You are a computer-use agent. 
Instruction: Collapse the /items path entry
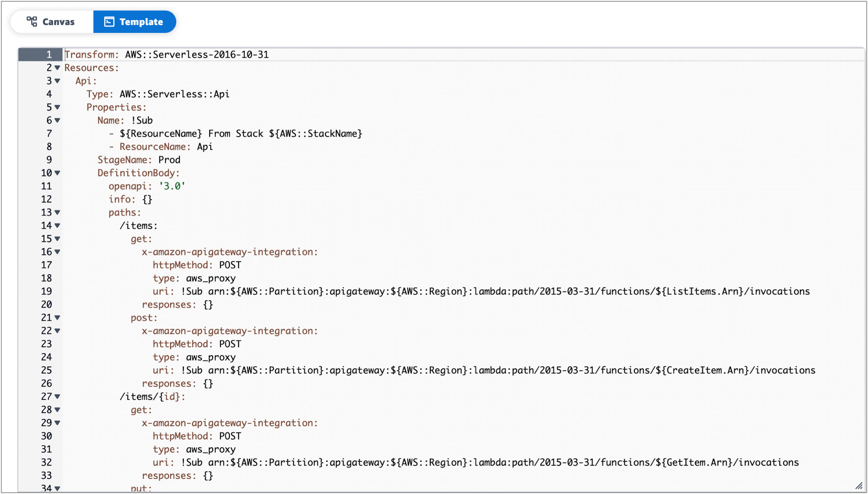[x=57, y=226]
